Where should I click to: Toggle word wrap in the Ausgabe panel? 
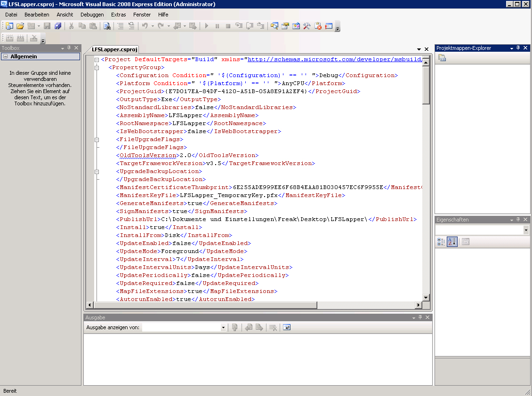tap(287, 327)
